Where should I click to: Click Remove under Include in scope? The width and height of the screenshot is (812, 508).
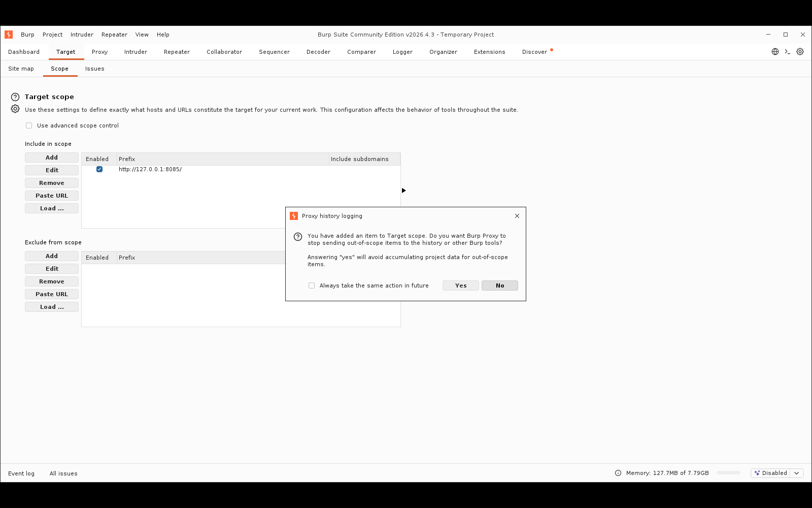tap(52, 183)
